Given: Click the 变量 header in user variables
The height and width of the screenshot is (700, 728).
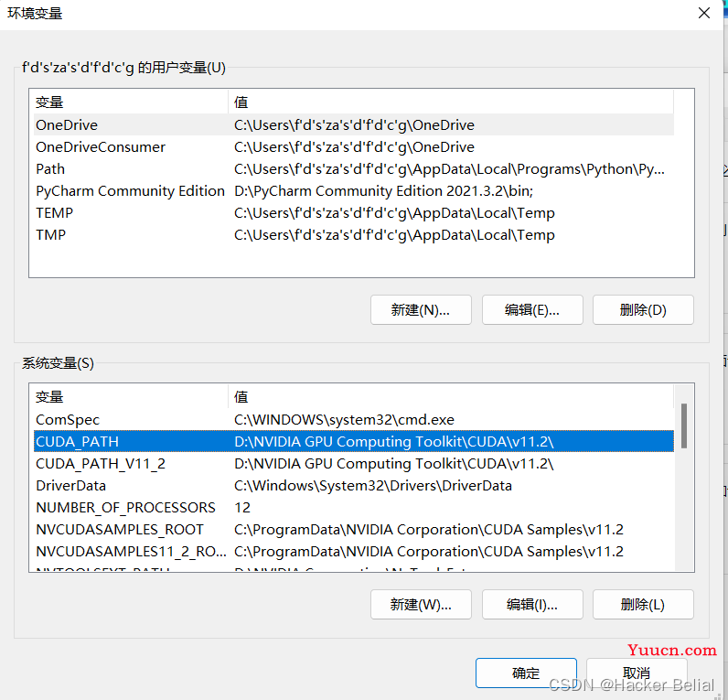Looking at the screenshot, I should click(x=130, y=102).
